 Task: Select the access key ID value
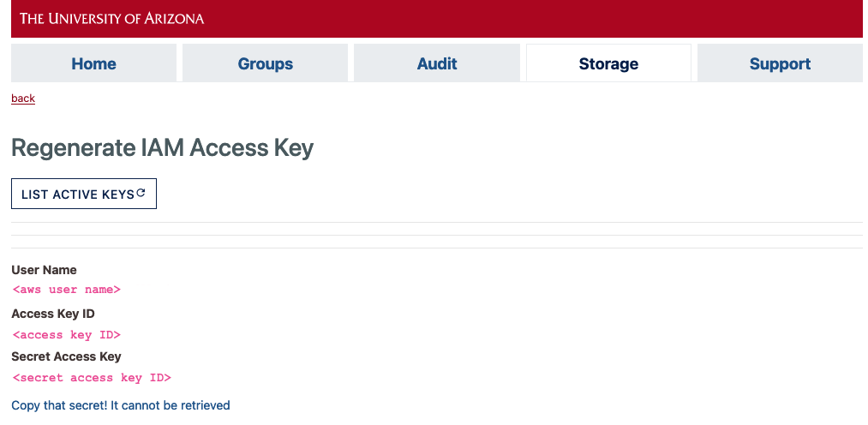tap(67, 335)
